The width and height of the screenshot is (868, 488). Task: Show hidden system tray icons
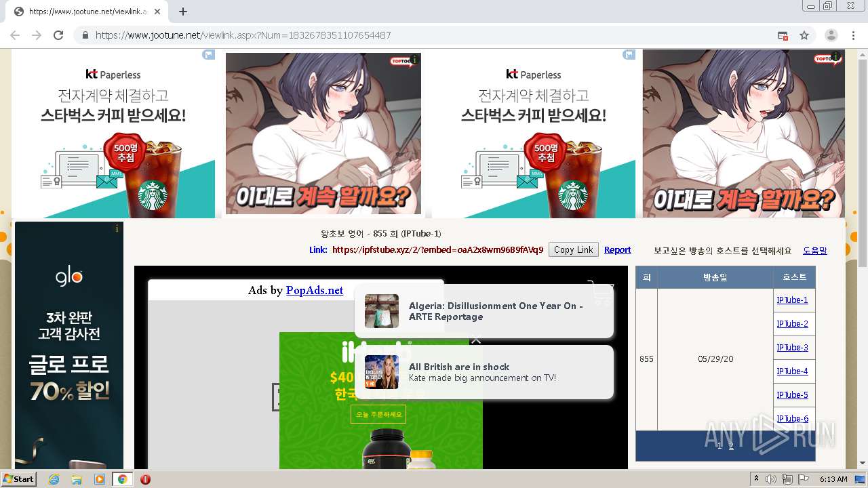[x=756, y=479]
